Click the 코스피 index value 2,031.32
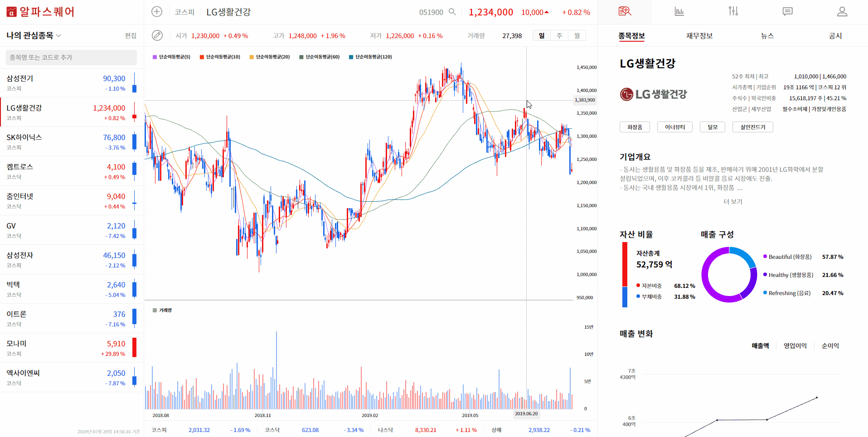Image resolution: width=868 pixels, height=437 pixels. 199,430
